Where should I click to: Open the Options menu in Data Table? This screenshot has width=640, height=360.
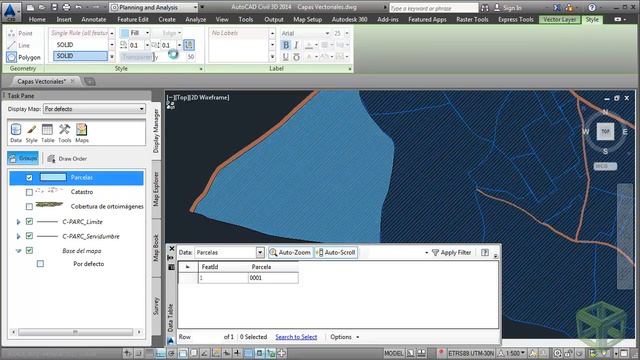coord(344,337)
